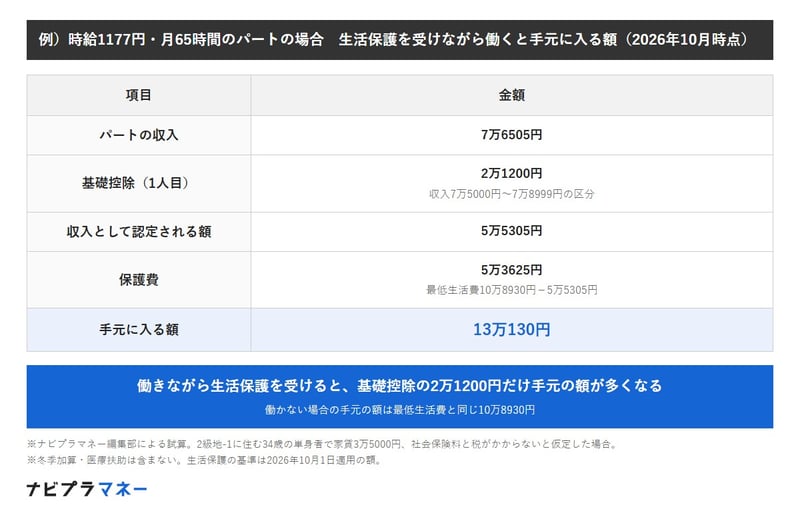Click the ナビプラマネー logo
The width and height of the screenshot is (800, 513).
coord(87,489)
